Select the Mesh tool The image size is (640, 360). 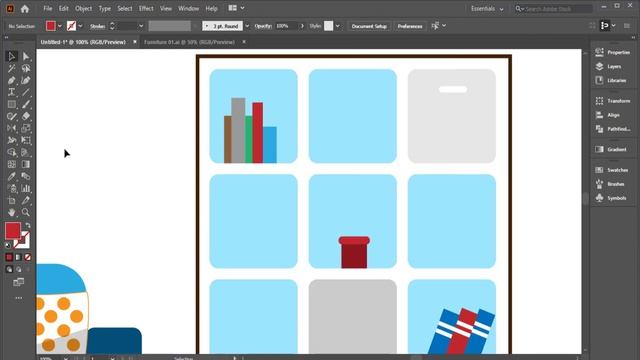[11, 164]
